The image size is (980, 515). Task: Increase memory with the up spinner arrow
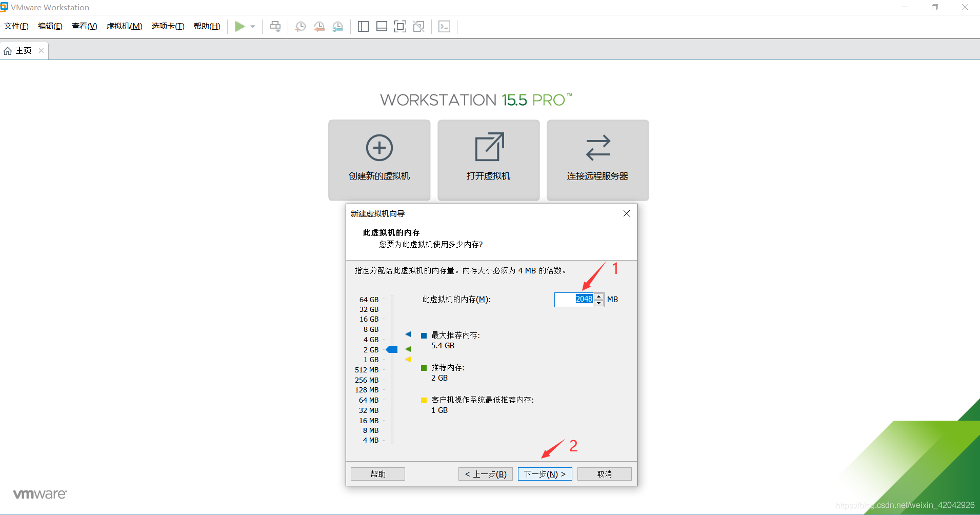point(599,296)
